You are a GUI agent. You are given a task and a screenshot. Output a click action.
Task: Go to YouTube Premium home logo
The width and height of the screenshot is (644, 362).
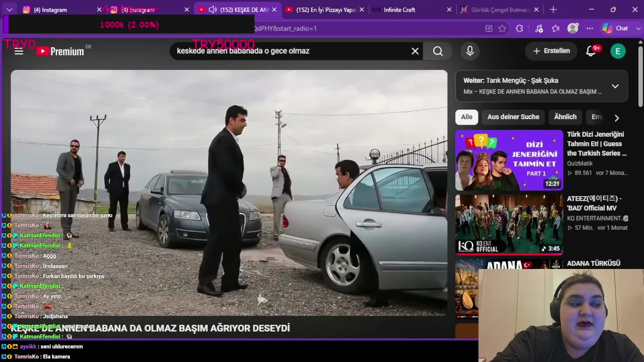pyautogui.click(x=60, y=51)
